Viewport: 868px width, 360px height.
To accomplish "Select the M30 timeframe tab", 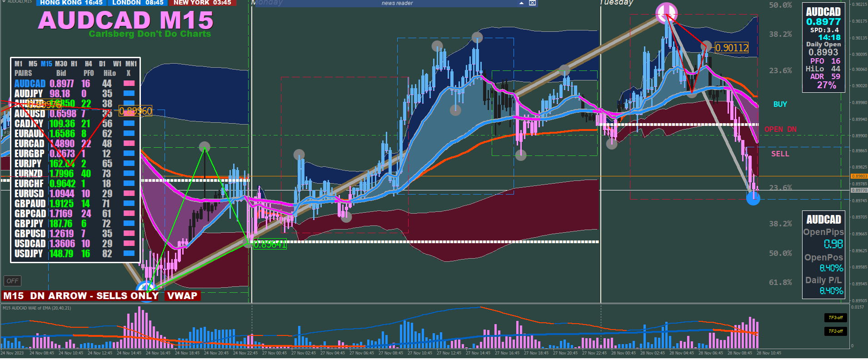I will 61,64.
